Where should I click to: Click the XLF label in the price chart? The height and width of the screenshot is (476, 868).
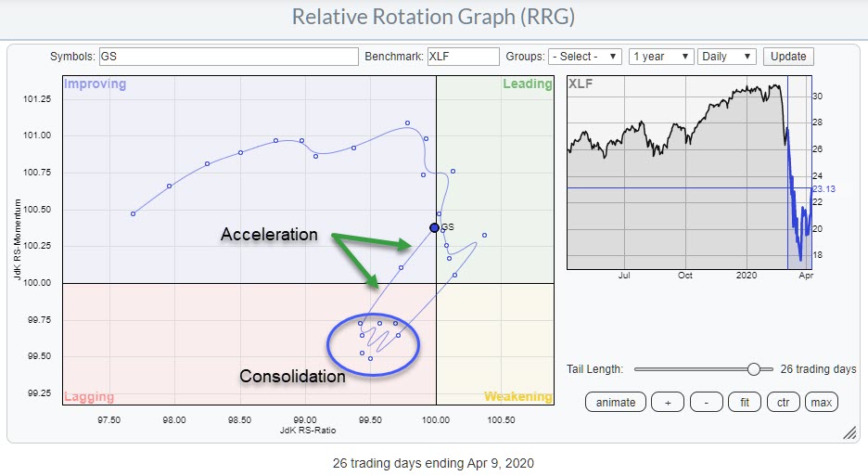(x=581, y=84)
